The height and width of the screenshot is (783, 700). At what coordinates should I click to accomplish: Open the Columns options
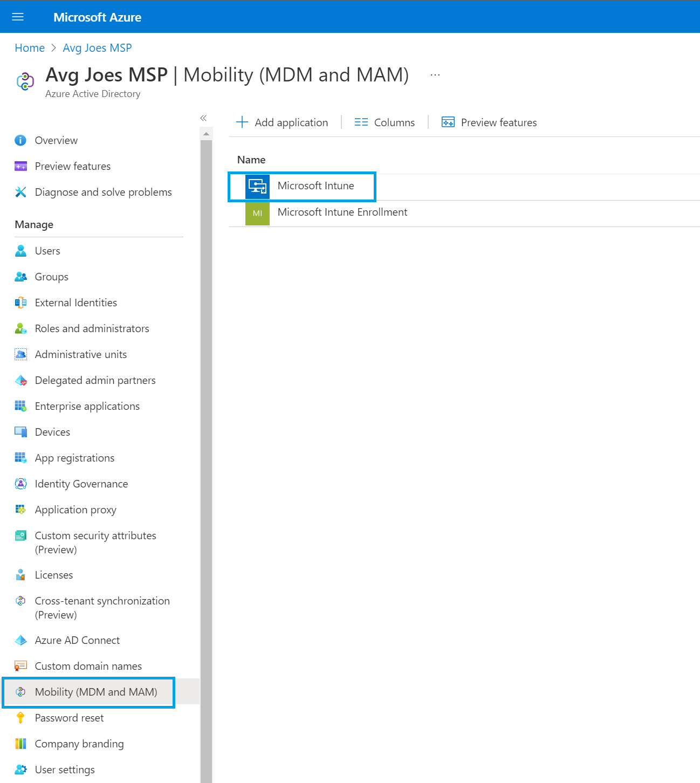point(385,122)
